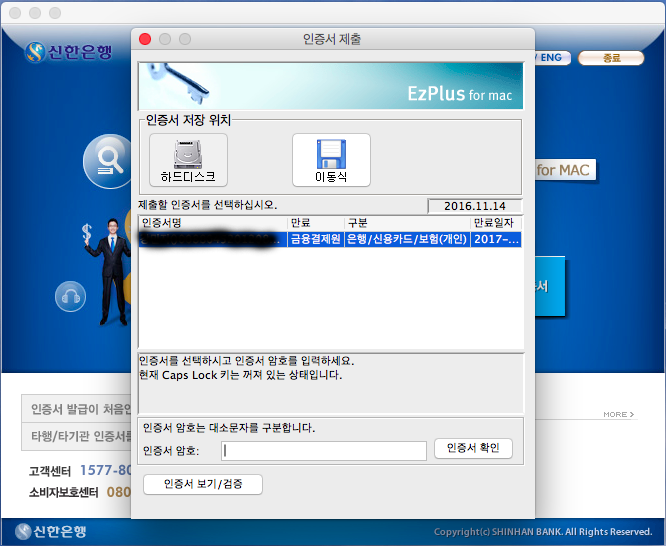
Task: Click the 인증서 발급이 처음 notice row
Action: (77, 409)
